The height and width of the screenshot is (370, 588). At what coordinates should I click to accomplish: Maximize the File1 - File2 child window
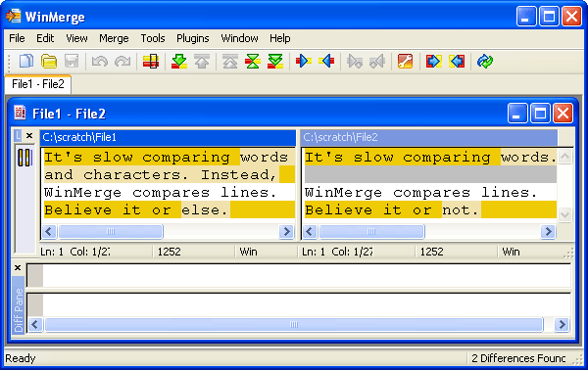pos(540,114)
